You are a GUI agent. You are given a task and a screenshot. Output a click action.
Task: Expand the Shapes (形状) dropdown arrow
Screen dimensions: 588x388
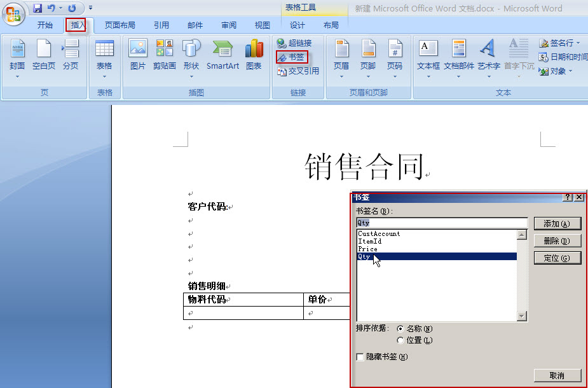click(x=191, y=76)
